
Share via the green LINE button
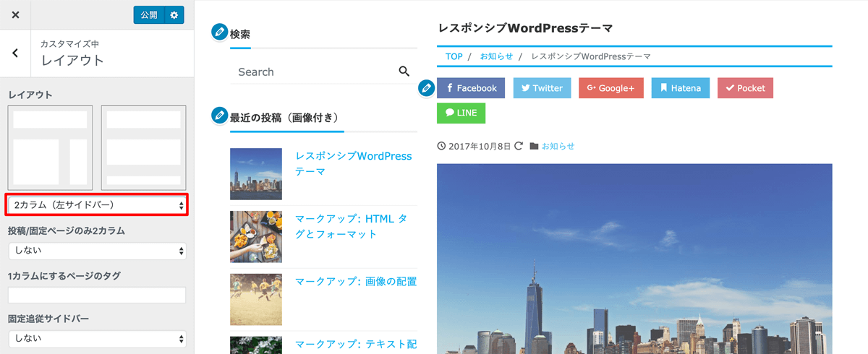tap(461, 113)
